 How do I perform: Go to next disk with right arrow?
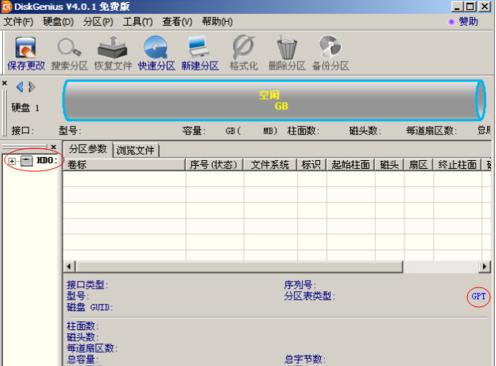point(31,87)
